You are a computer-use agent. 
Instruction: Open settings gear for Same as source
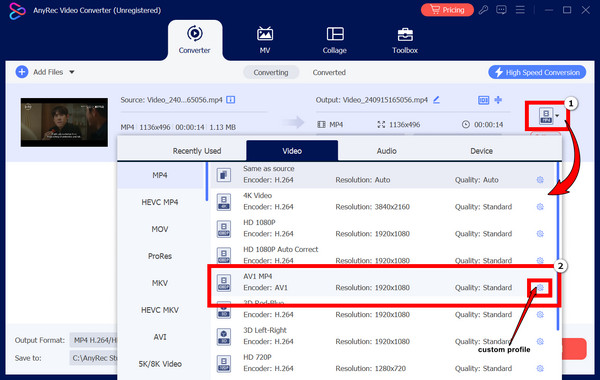pos(540,180)
